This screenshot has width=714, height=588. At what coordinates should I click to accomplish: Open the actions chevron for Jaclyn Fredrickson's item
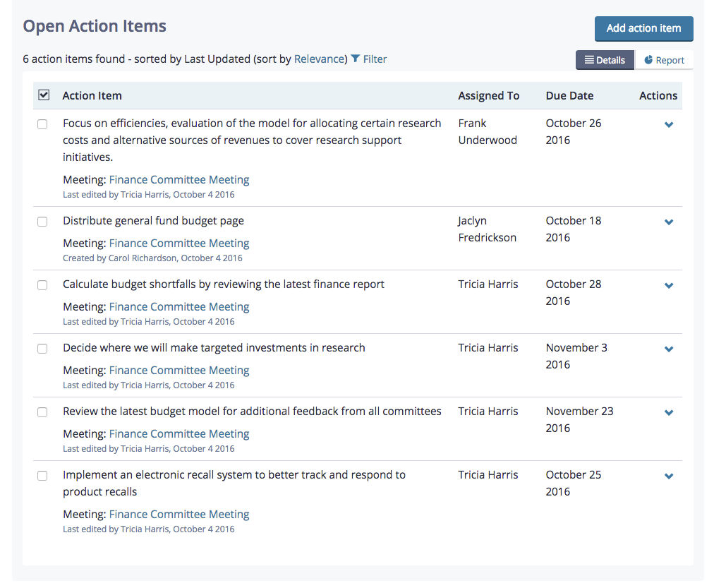pyautogui.click(x=668, y=222)
